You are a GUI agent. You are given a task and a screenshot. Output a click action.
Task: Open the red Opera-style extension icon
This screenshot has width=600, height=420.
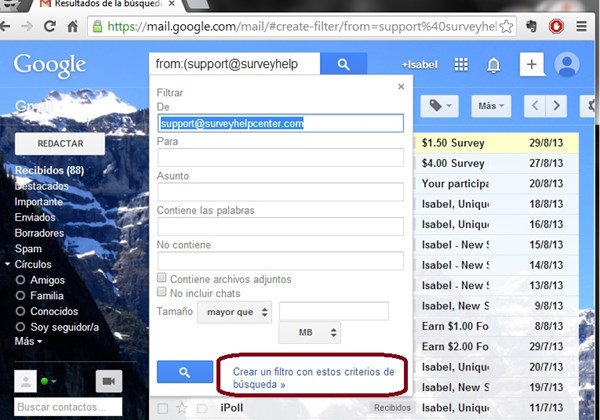[x=556, y=26]
